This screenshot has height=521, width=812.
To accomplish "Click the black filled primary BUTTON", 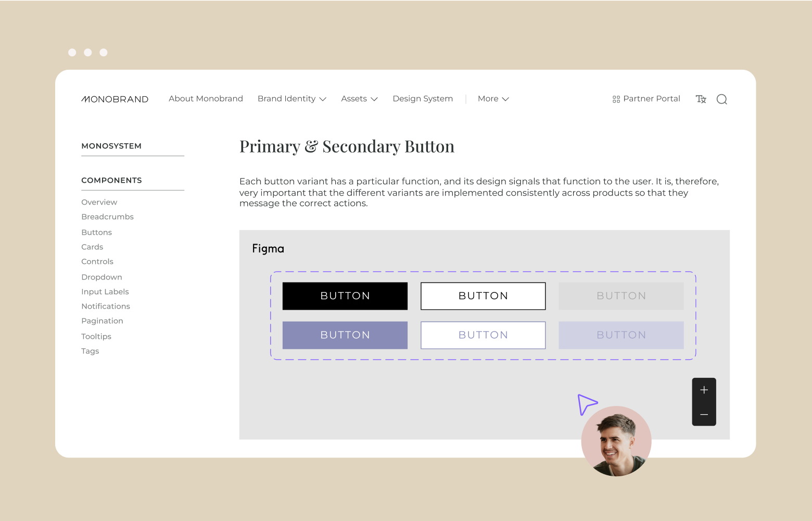I will point(345,296).
